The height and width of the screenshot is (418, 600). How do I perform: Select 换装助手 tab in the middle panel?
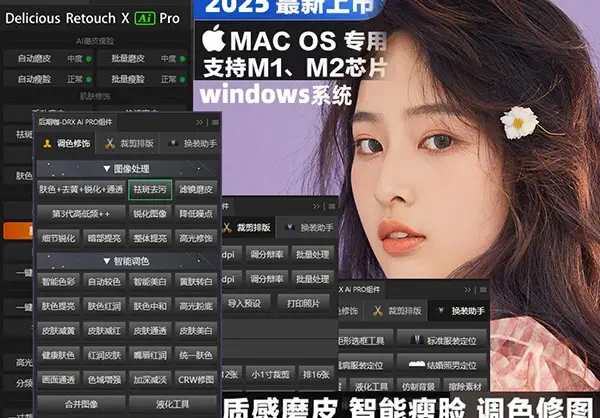point(308,228)
